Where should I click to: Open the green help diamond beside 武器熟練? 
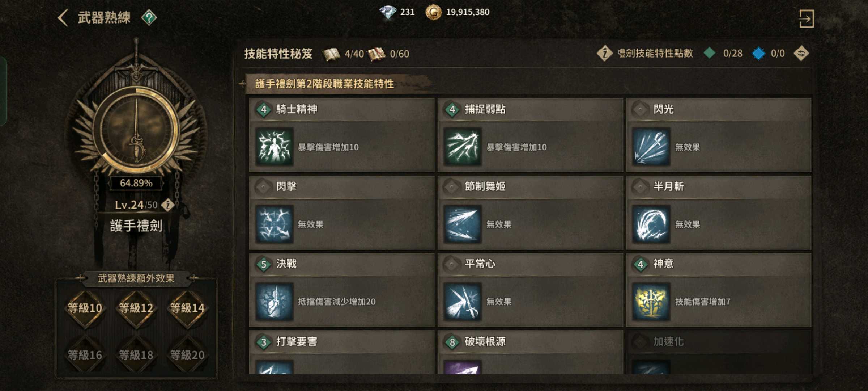[149, 18]
